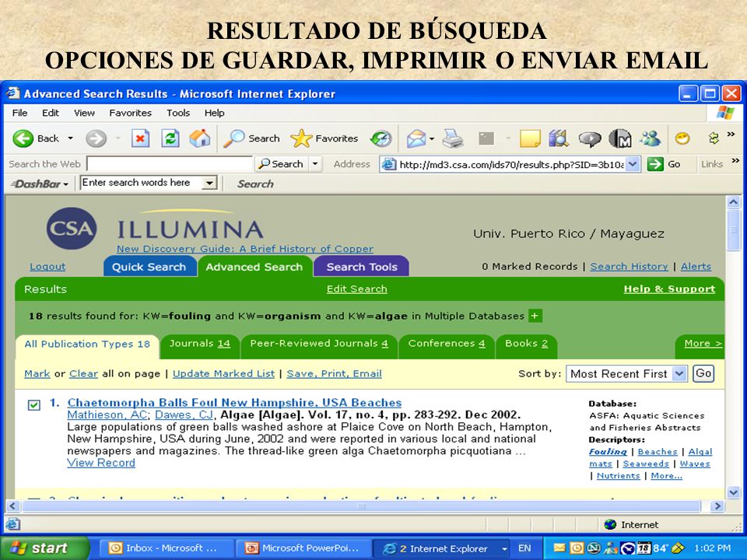This screenshot has height=560, width=747.
Task: Click in the Search the Web input field
Action: pos(170,164)
